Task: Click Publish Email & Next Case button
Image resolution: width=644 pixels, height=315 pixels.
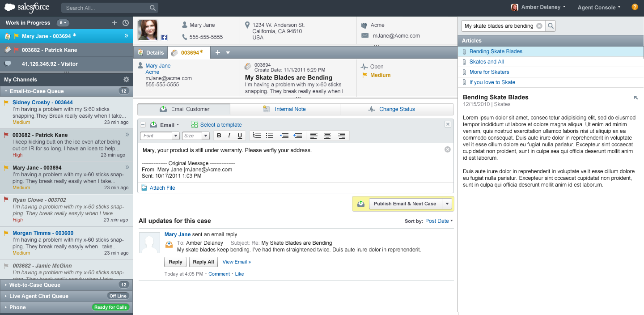Action: 405,204
